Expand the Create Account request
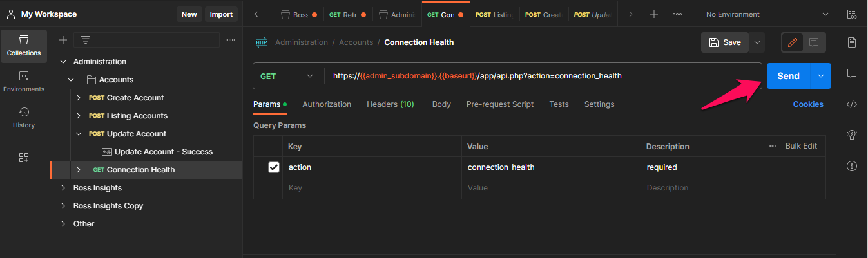The image size is (868, 258). (x=79, y=98)
